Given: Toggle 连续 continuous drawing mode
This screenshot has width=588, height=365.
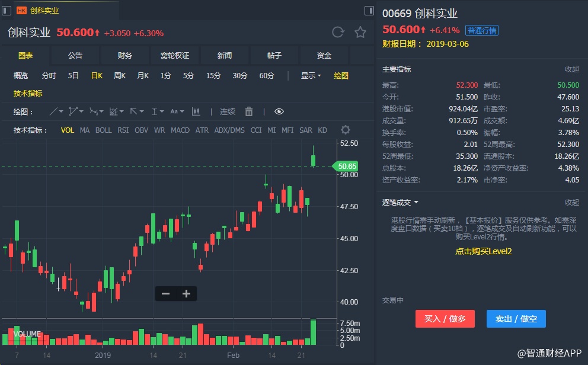Looking at the screenshot, I should click(227, 111).
